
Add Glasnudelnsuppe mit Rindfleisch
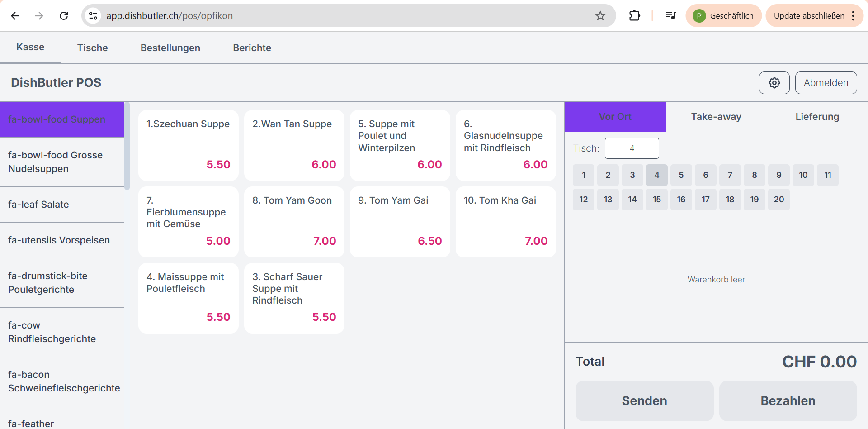(x=505, y=145)
